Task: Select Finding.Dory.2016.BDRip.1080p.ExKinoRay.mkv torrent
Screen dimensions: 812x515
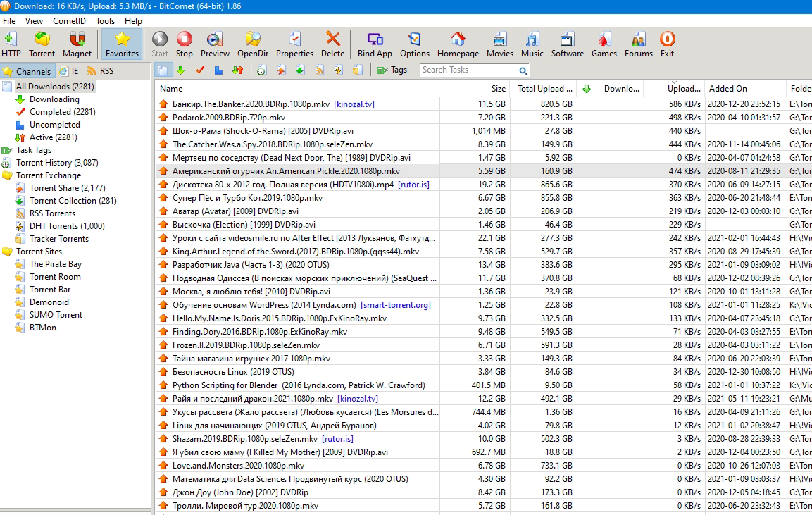Action: [484, 332]
